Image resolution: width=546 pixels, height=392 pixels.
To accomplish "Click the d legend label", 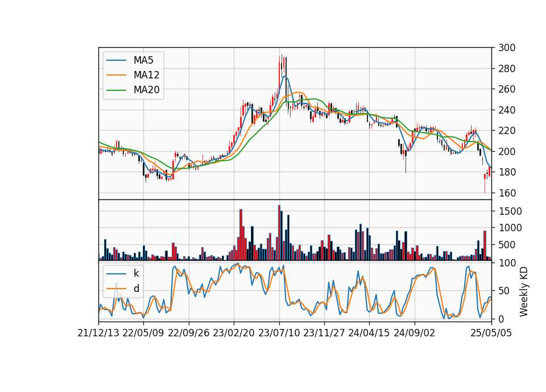I will coord(136,289).
